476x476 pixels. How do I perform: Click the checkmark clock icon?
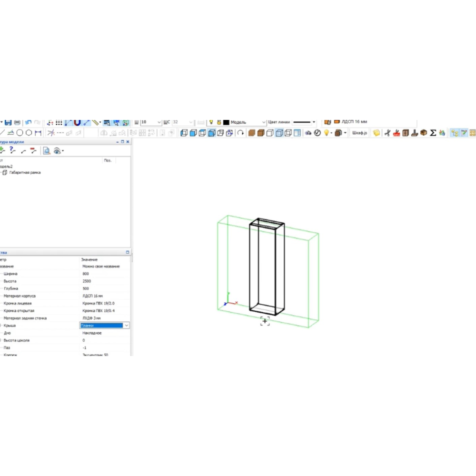pos(317,133)
